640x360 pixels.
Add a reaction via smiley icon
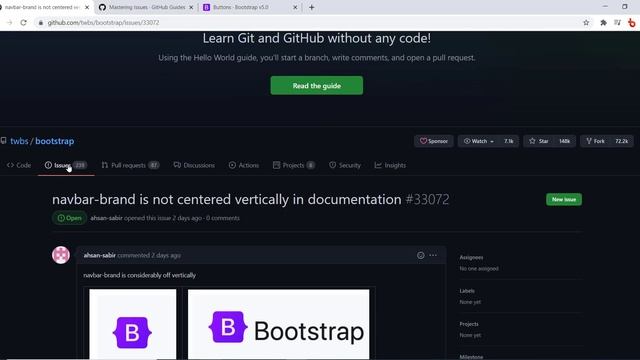tap(420, 255)
